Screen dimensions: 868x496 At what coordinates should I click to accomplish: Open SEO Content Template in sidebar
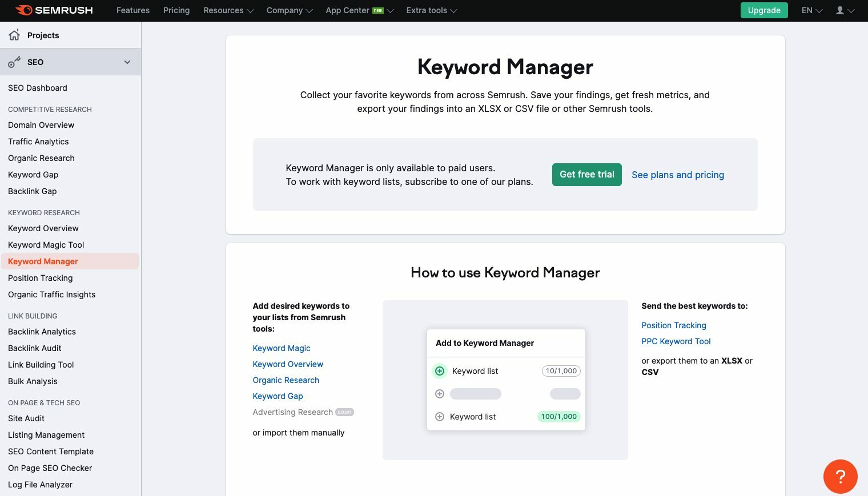(51, 451)
